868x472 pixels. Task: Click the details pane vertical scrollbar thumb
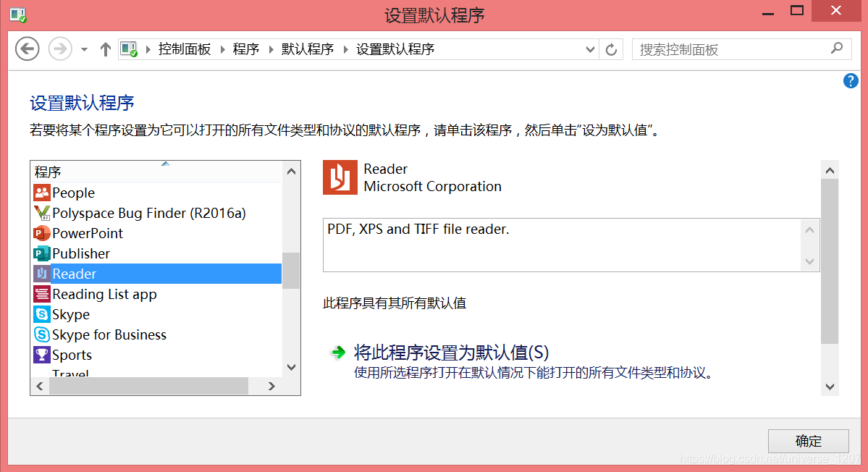point(830,261)
